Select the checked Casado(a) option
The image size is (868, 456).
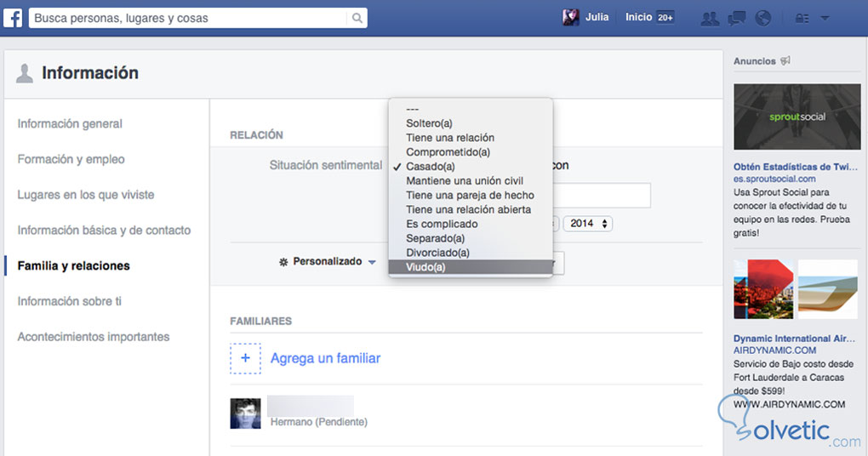(471, 166)
